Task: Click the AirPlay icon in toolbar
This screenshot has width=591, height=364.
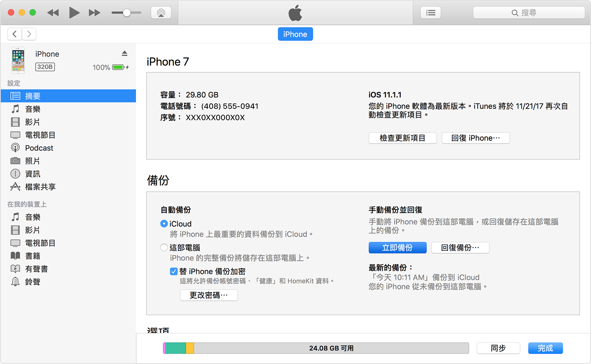Action: point(161,13)
